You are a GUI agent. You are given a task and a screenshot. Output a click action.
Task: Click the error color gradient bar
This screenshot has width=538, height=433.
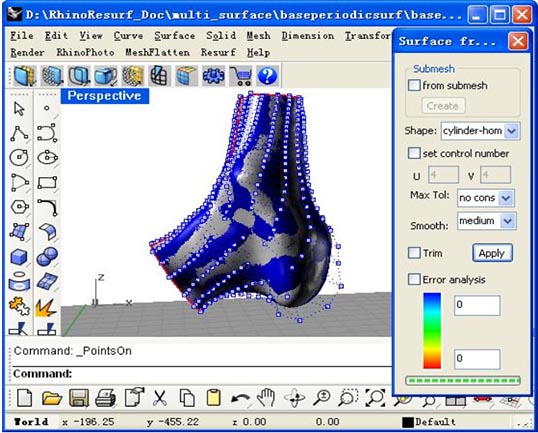point(432,330)
